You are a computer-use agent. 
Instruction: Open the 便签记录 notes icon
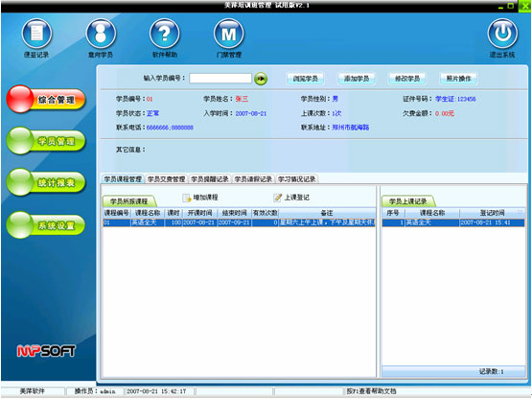pos(36,34)
